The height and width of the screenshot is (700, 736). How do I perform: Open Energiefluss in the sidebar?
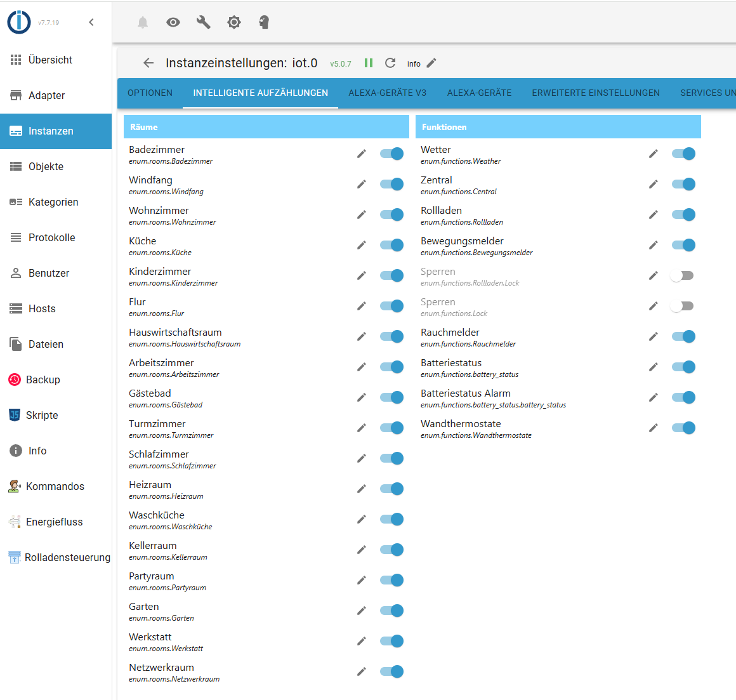click(x=56, y=522)
